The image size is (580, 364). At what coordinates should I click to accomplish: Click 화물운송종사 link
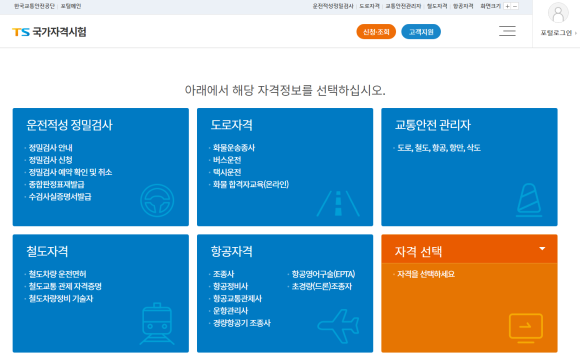(x=234, y=148)
